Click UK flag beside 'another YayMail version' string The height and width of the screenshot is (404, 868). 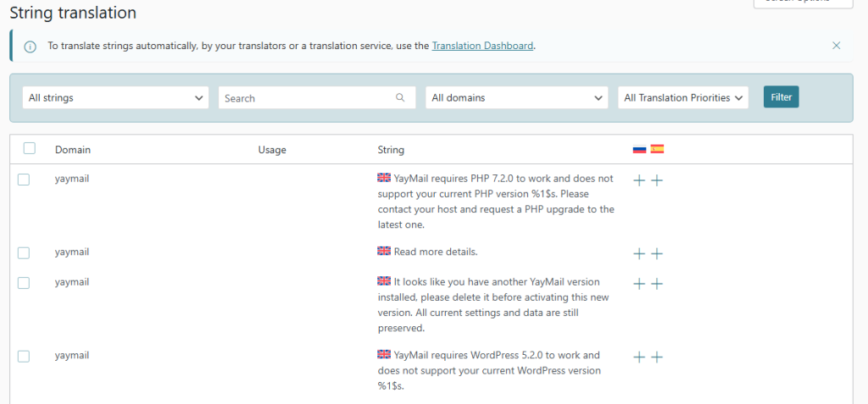(384, 280)
